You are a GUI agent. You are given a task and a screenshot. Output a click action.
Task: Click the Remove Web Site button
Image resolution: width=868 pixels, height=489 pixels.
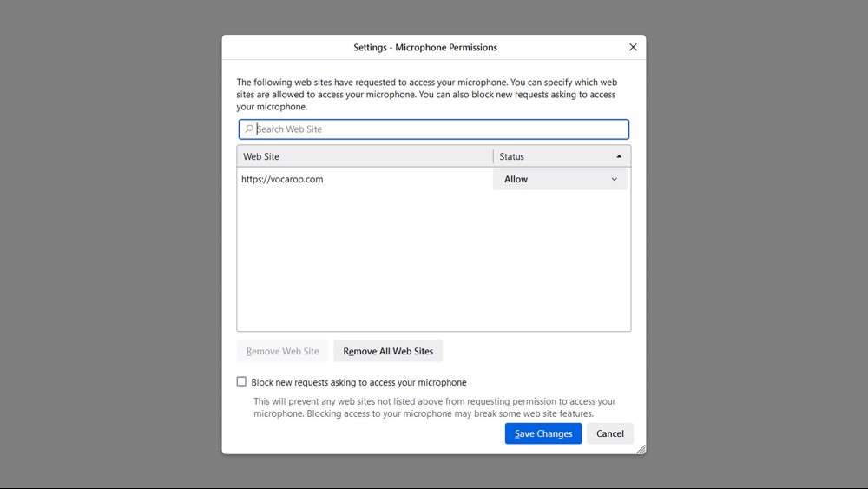[282, 351]
